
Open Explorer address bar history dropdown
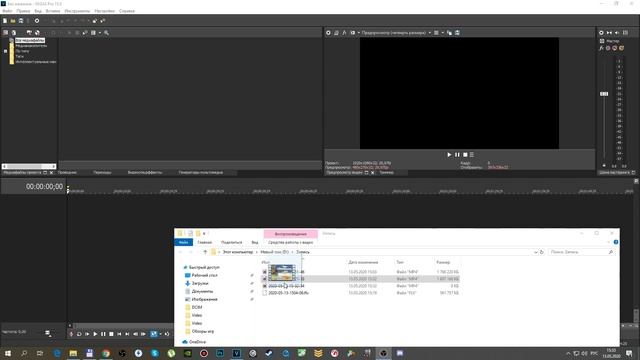pyautogui.click(x=536, y=252)
